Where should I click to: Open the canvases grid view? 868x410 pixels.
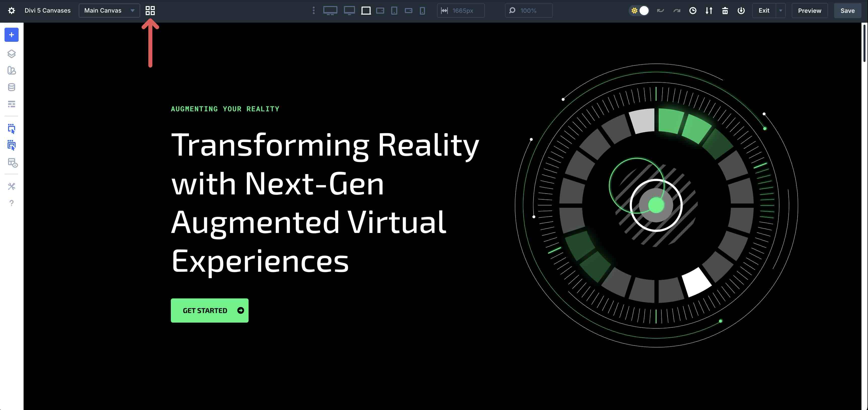coord(150,11)
